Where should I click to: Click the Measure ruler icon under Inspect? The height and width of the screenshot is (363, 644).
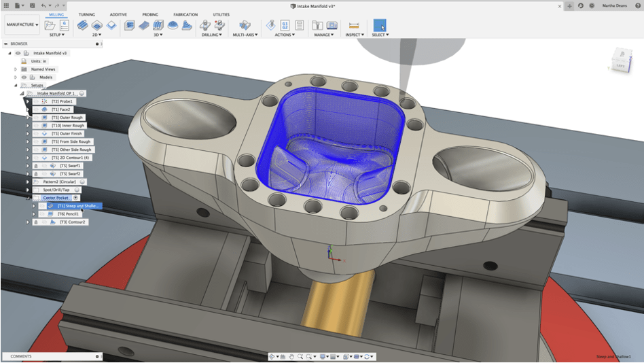[x=354, y=25]
